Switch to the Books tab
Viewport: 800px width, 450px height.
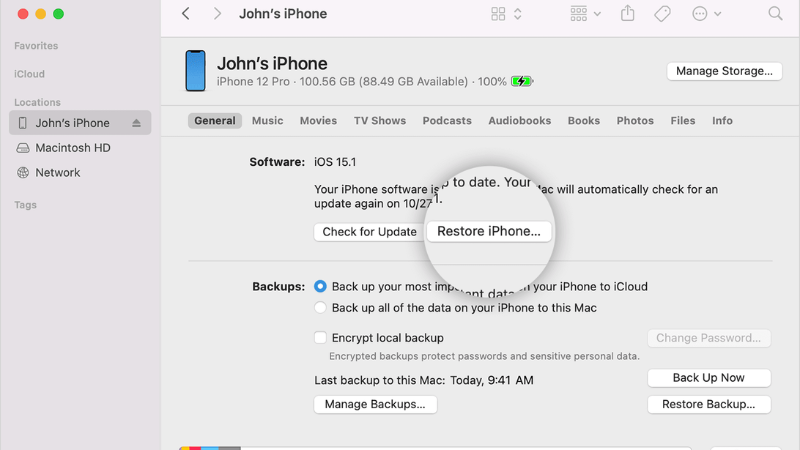(584, 121)
